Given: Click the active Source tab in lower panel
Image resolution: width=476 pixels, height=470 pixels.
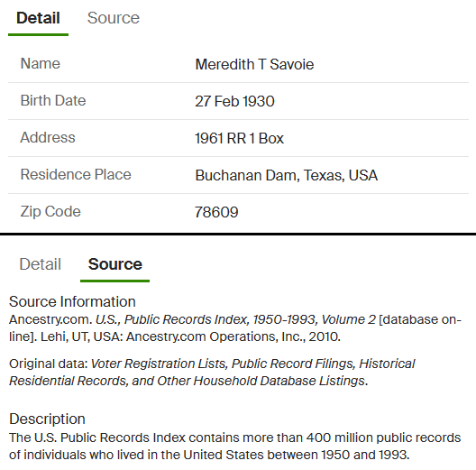Looking at the screenshot, I should 115,264.
